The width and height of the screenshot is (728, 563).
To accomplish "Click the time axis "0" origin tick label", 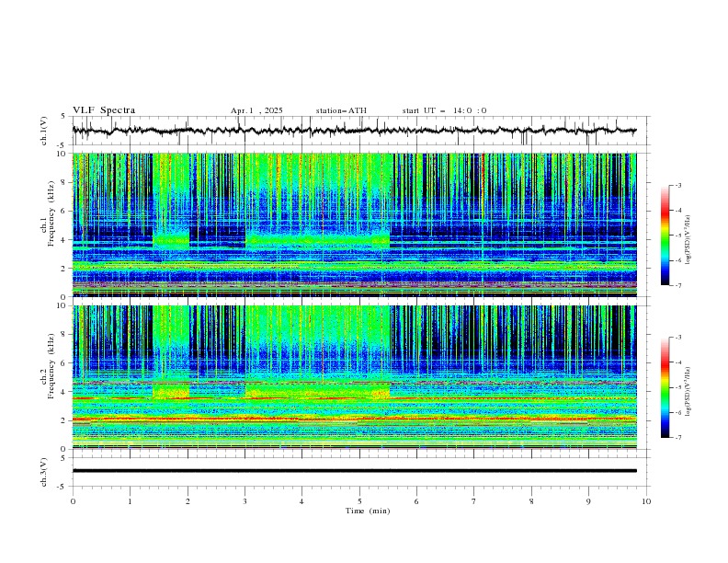I will (73, 501).
